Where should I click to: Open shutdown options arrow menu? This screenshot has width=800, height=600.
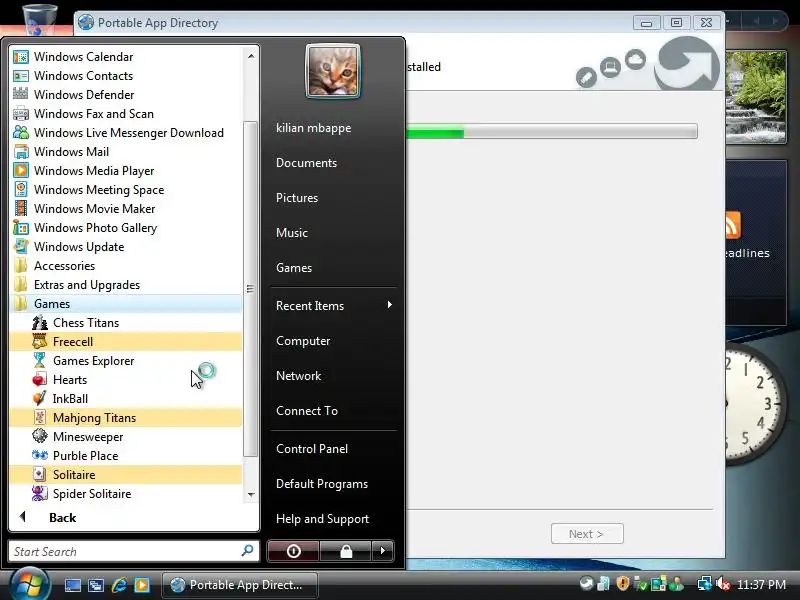tap(383, 551)
